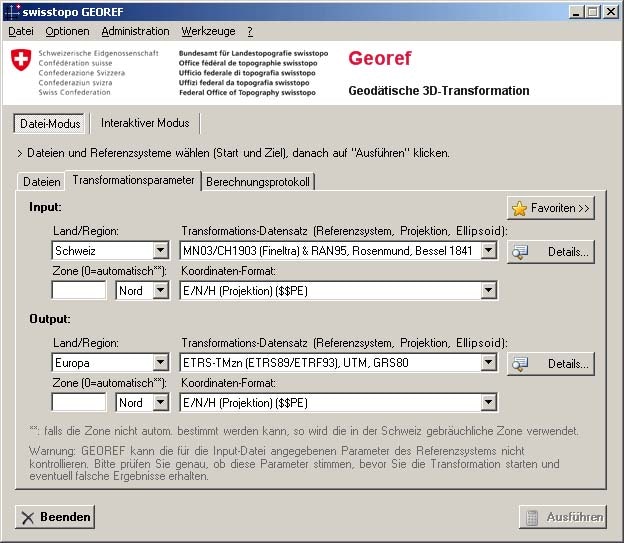Expand Output Land/Region dropdown showing Europa

pyautogui.click(x=160, y=362)
